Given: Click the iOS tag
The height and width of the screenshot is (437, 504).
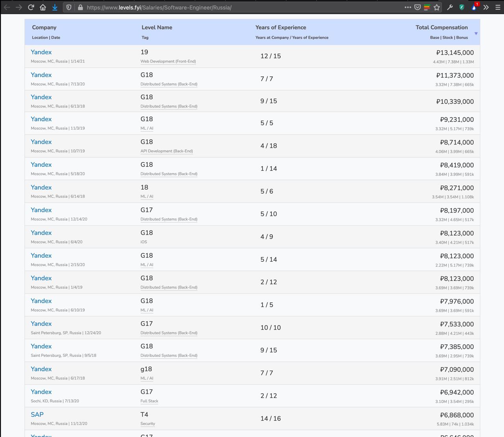Looking at the screenshot, I should tap(144, 242).
